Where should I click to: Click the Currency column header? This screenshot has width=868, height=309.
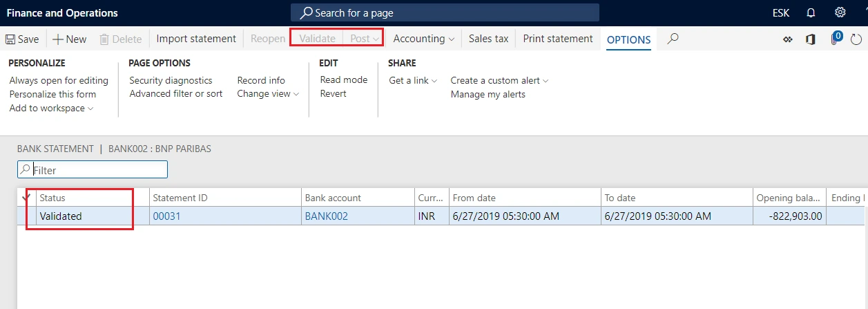pyautogui.click(x=432, y=198)
